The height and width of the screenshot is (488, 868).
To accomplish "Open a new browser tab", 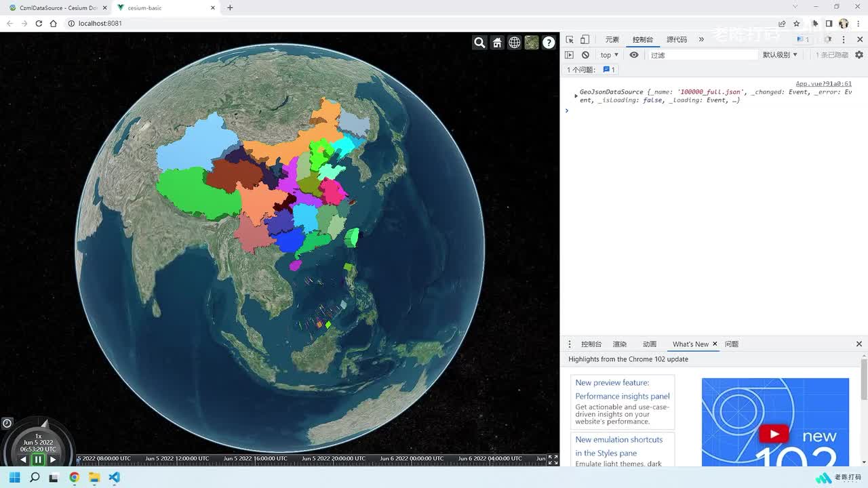I will [x=230, y=7].
